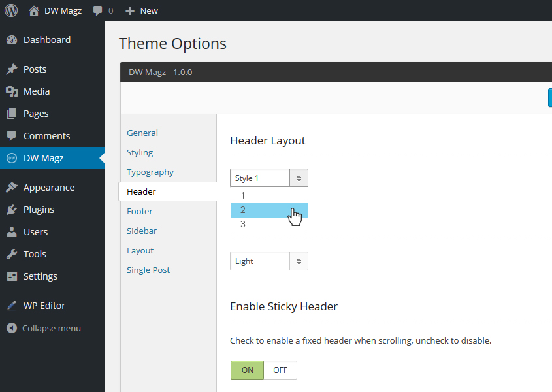This screenshot has height=392, width=552.
Task: Click the Style 1 dropdown arrow button
Action: [x=299, y=178]
